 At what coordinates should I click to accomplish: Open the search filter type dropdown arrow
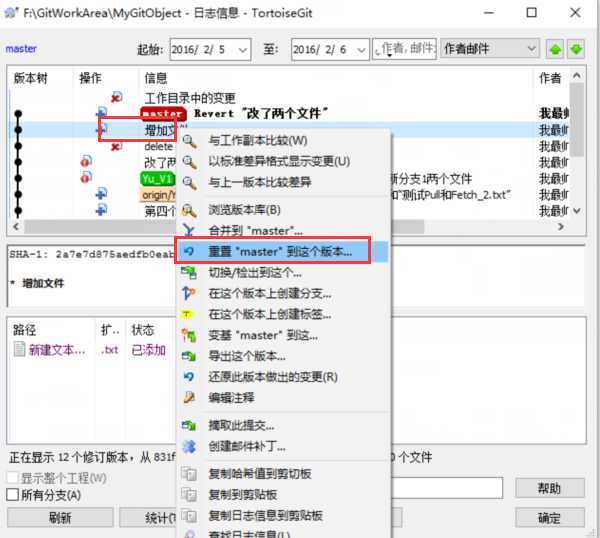point(390,55)
